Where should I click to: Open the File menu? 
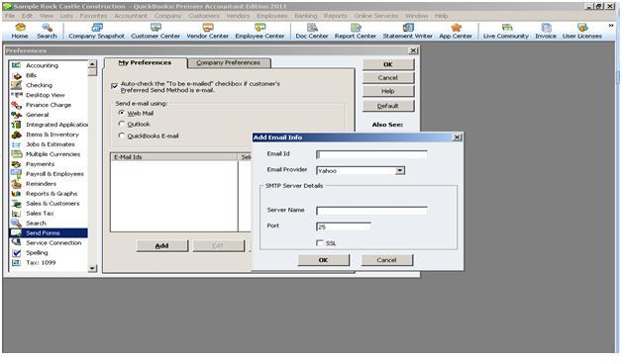10,16
